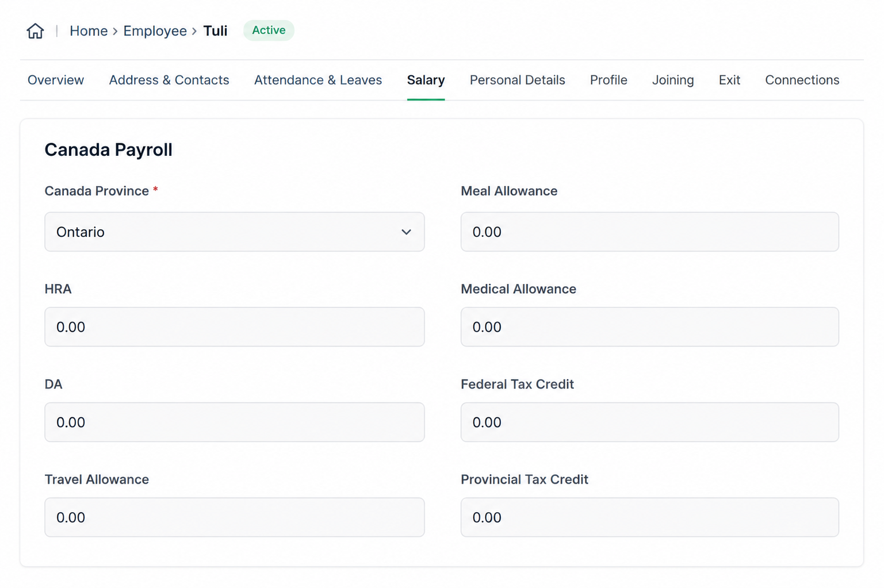The width and height of the screenshot is (884, 588).
Task: Focus the Travel Allowance input field
Action: point(235,517)
